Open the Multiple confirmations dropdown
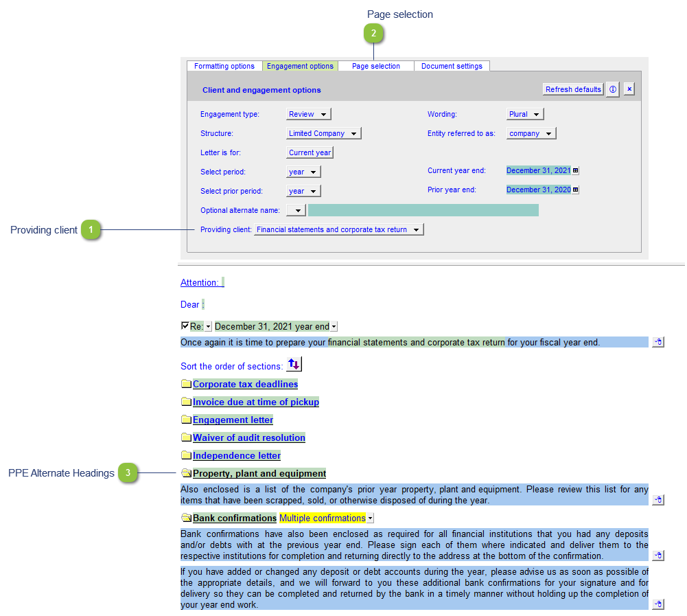The width and height of the screenshot is (687, 616). 370,518
